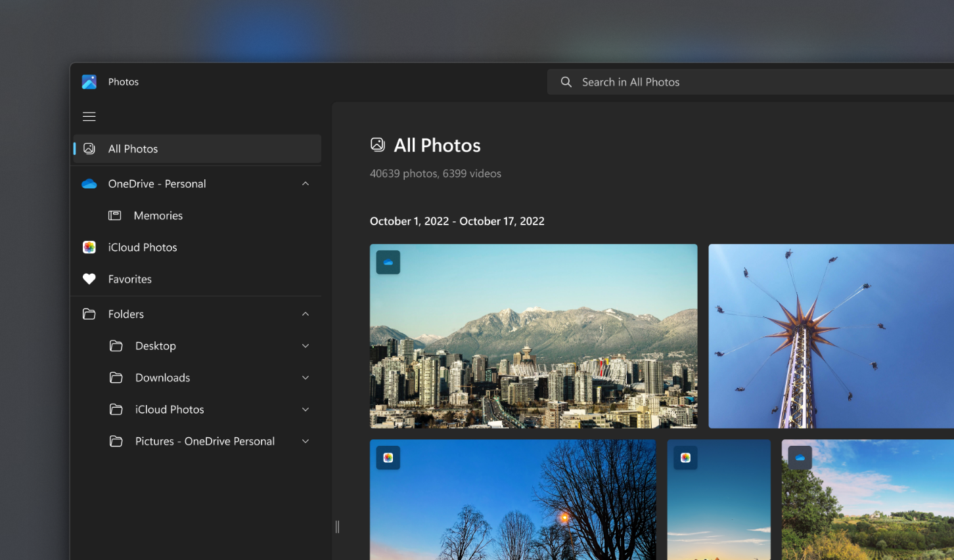
Task: Click the Folders section folder icon
Action: [x=89, y=314]
